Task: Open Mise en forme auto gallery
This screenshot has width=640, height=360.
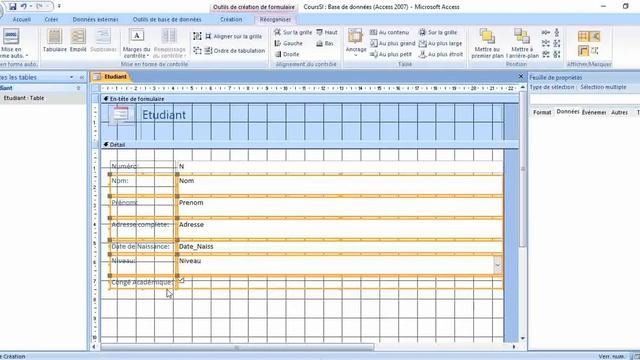Action: 12,43
